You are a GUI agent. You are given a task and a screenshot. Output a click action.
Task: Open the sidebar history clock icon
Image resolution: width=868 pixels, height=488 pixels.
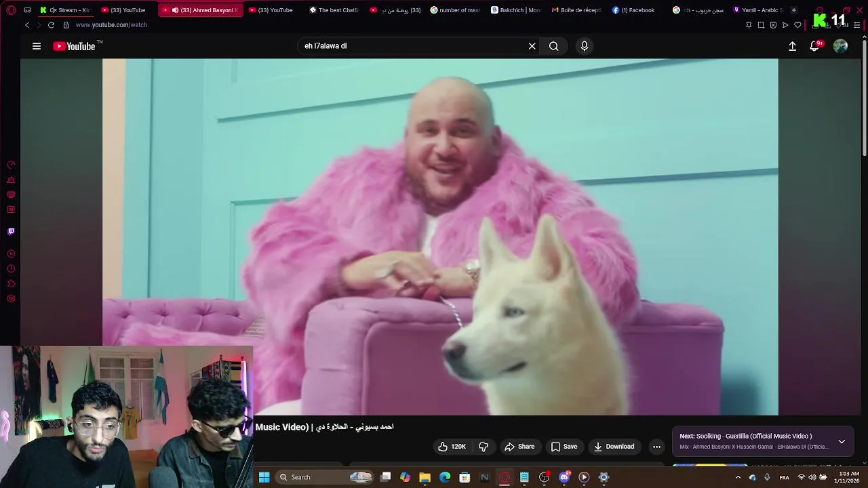pyautogui.click(x=11, y=269)
